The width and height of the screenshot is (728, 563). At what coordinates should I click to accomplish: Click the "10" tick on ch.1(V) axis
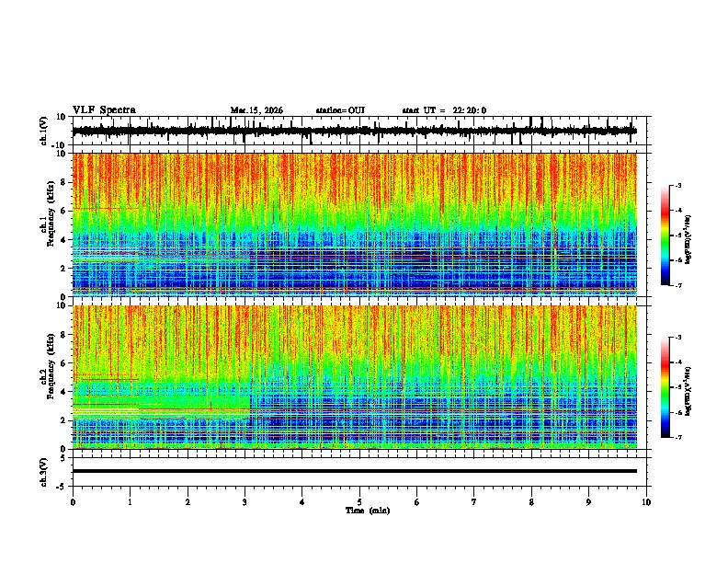click(x=62, y=117)
